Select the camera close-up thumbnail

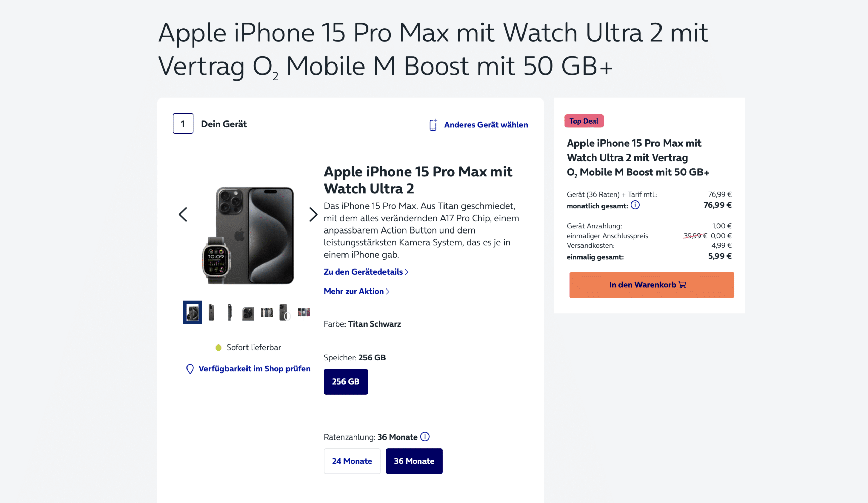click(x=248, y=313)
